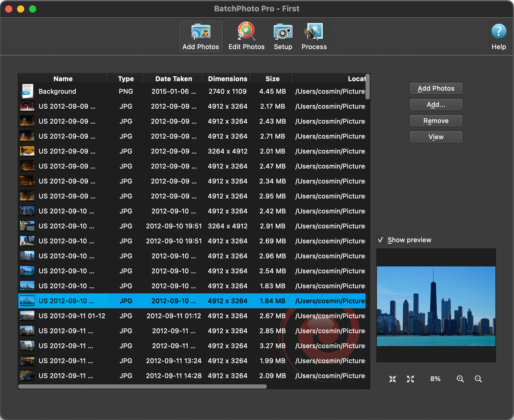Click the Date Taken column header
514x420 pixels.
[173, 79]
